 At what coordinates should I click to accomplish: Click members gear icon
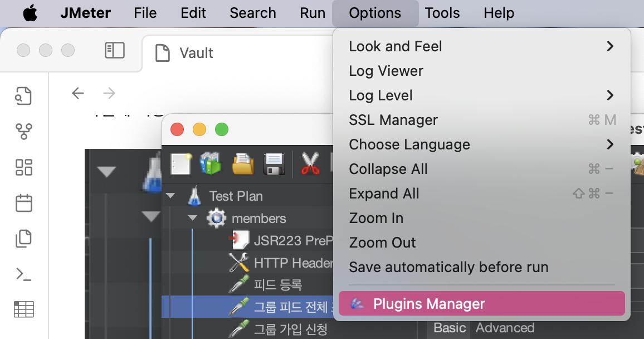(217, 218)
